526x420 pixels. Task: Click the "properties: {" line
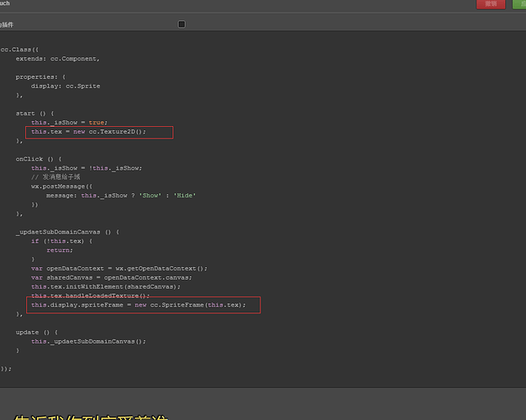[40, 76]
